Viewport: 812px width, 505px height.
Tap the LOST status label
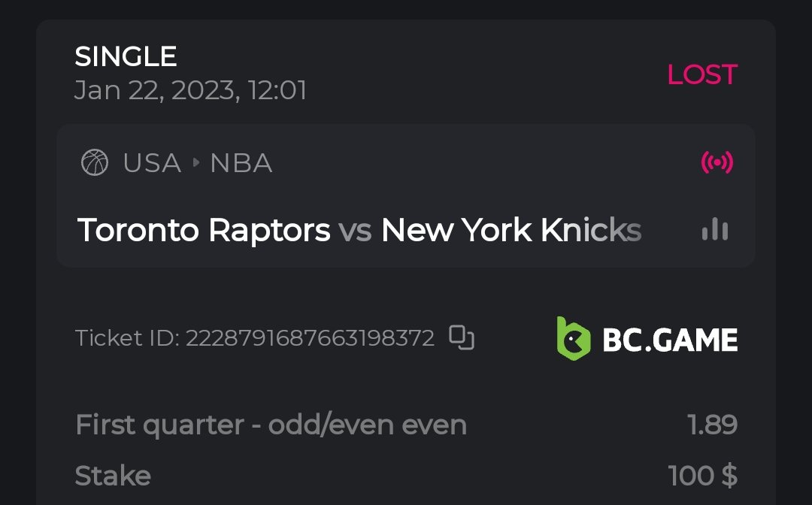pos(702,74)
